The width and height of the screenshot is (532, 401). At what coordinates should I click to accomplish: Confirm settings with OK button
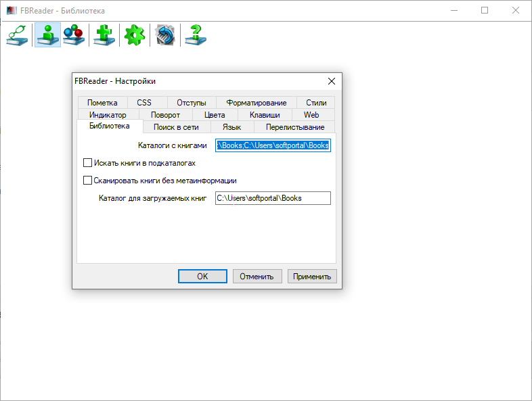tap(202, 277)
